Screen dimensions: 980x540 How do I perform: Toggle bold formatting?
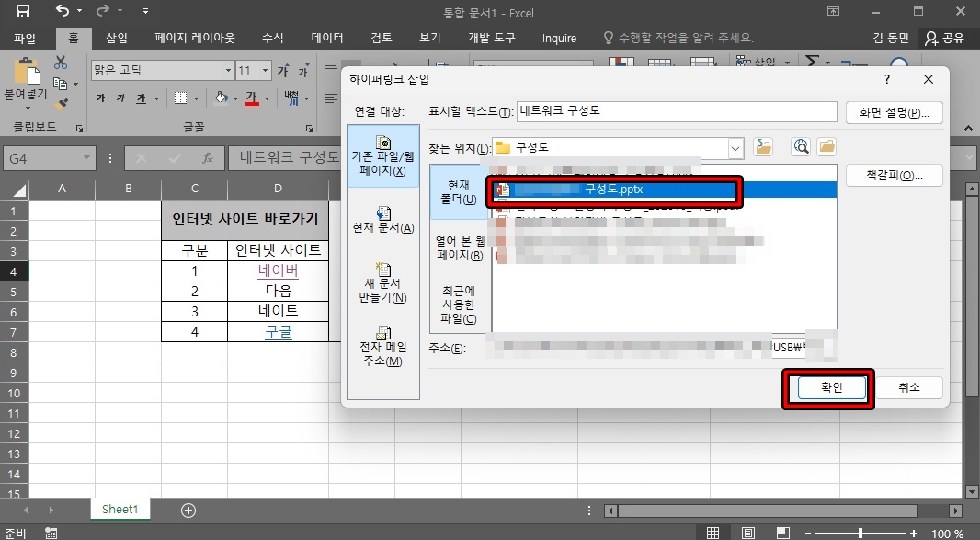point(100,98)
